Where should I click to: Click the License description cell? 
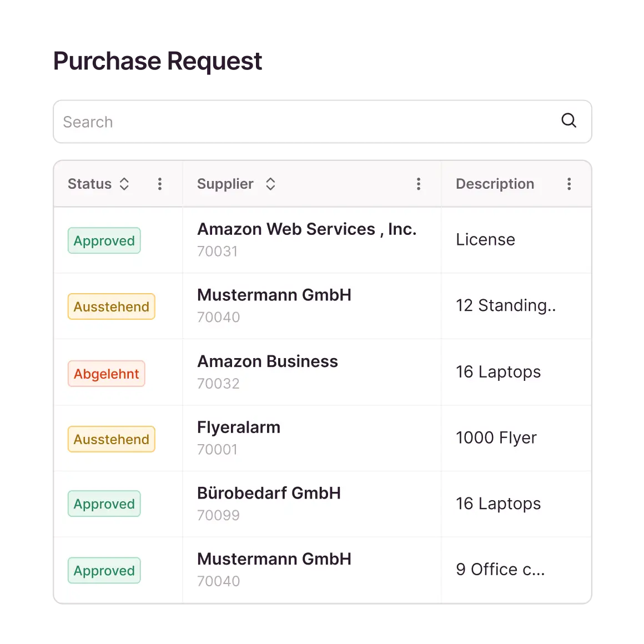tap(485, 240)
